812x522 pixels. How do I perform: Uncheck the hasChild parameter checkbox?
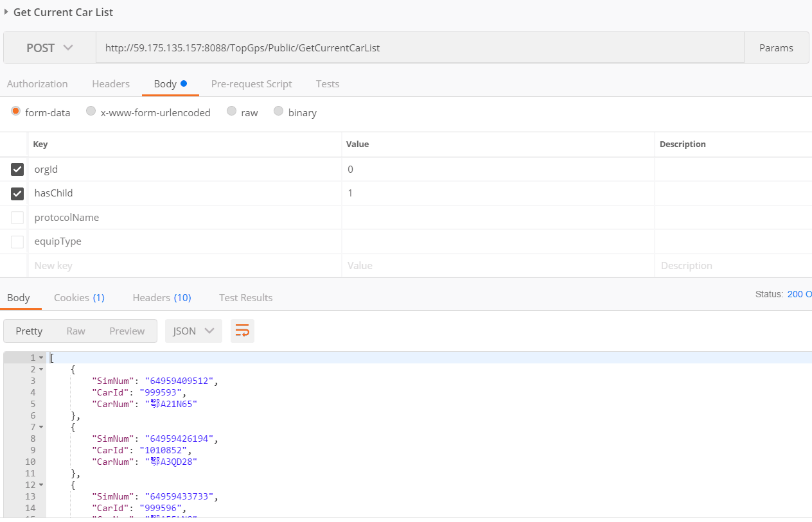point(17,193)
